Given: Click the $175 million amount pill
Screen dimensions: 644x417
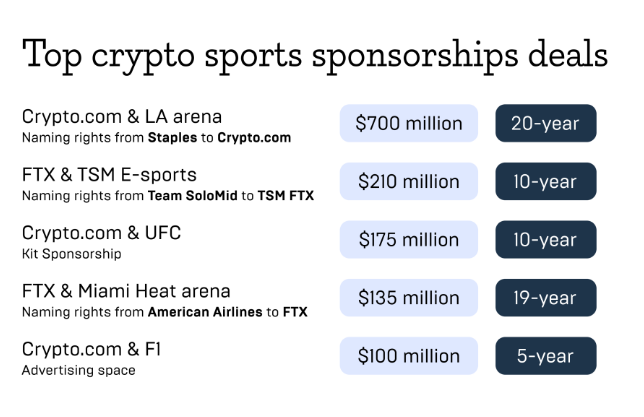Looking at the screenshot, I should pos(409,240).
